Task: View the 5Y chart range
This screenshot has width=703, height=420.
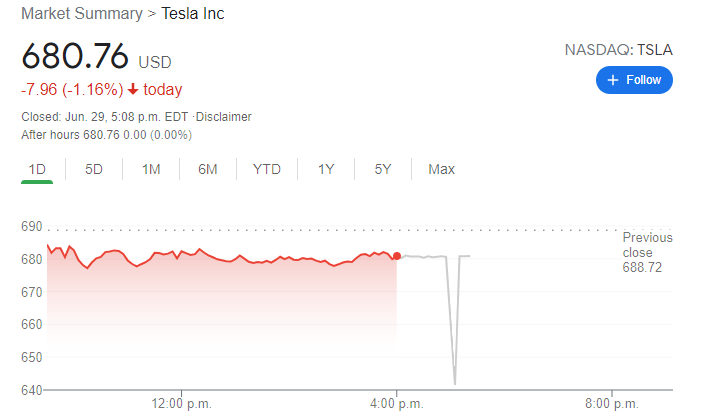Action: click(383, 169)
